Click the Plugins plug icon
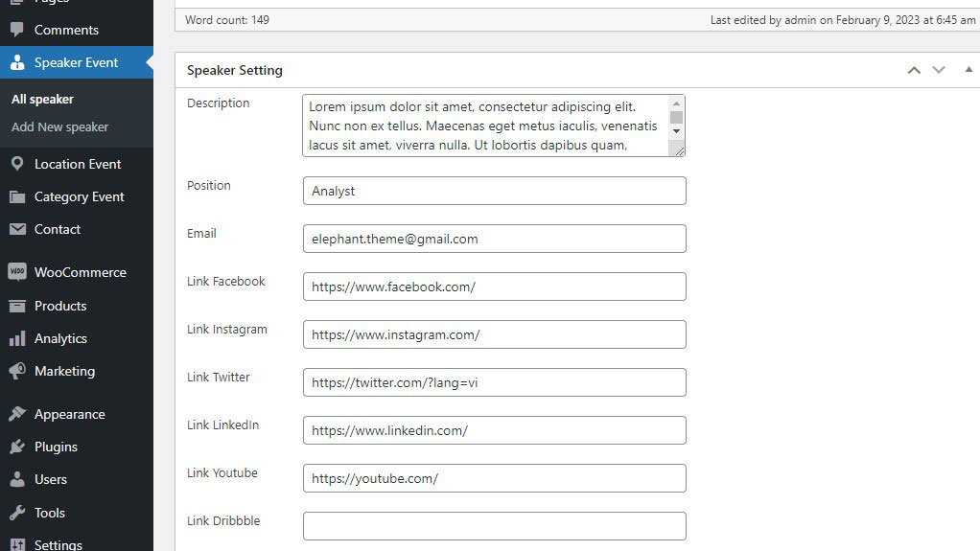The height and width of the screenshot is (551, 980). pyautogui.click(x=17, y=448)
